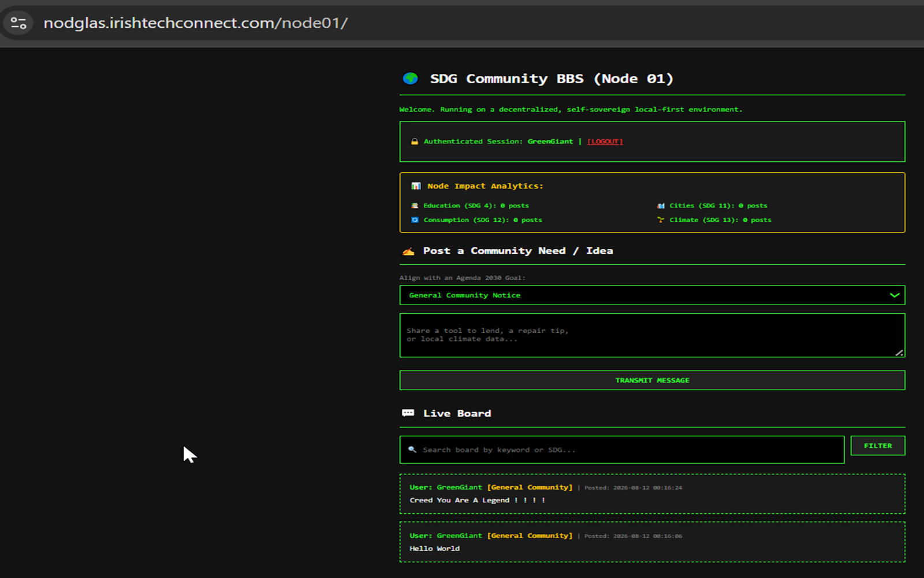Click the writing hand icon beside Post a Community Need
Viewport: 924px width, 578px height.
tap(408, 251)
